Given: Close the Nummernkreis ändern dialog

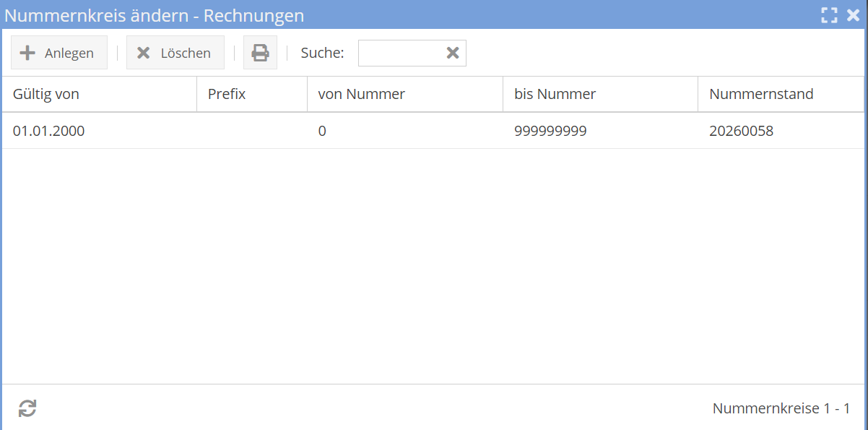Looking at the screenshot, I should [853, 15].
